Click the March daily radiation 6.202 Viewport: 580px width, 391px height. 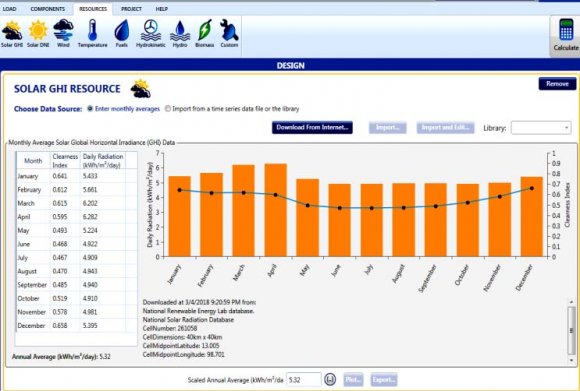tap(90, 203)
